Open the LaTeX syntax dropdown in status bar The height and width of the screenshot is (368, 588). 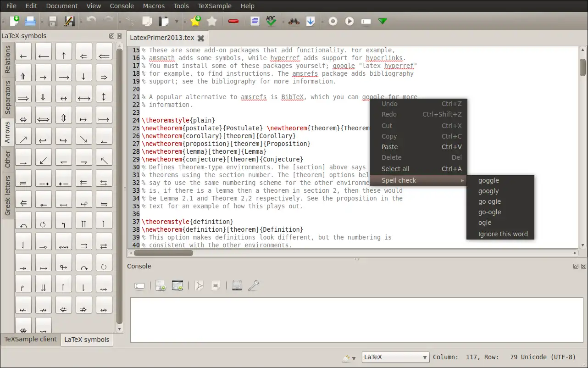(x=395, y=357)
